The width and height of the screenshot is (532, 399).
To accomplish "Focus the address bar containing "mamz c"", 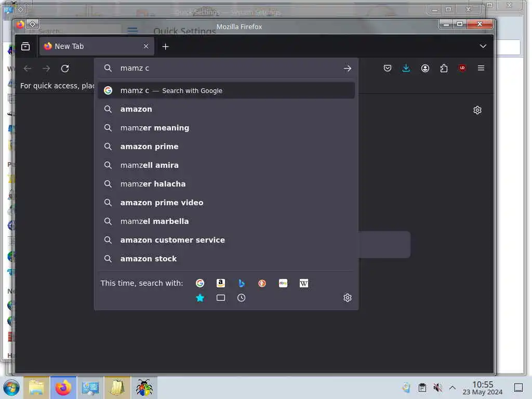I will [x=227, y=68].
